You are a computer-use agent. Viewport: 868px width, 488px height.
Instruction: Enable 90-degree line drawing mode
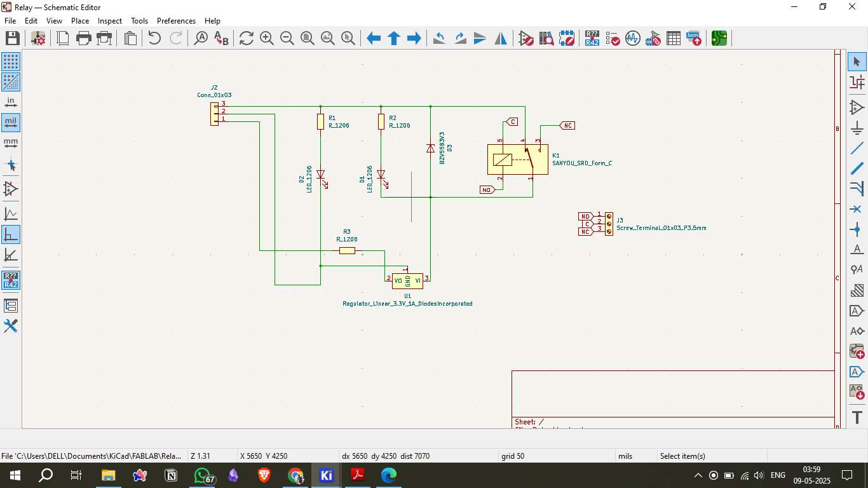point(11,234)
